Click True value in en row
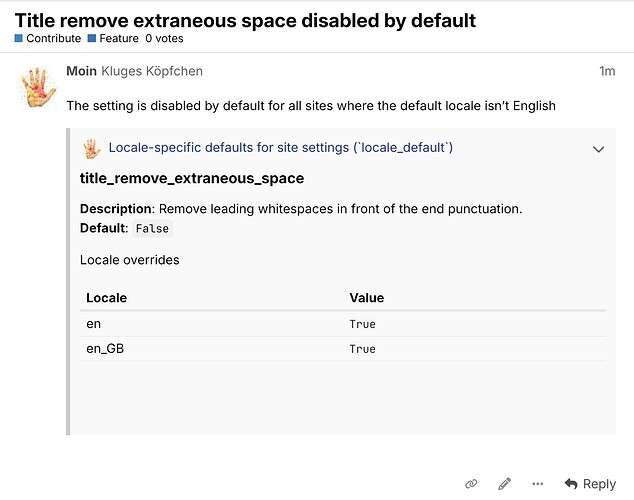The image size is (634, 500). tap(363, 324)
